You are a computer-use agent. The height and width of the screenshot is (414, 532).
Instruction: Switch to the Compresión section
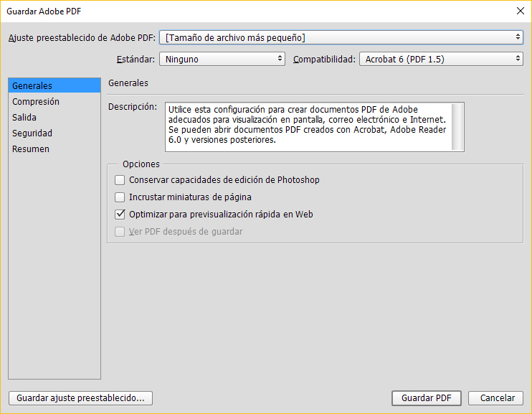54,102
